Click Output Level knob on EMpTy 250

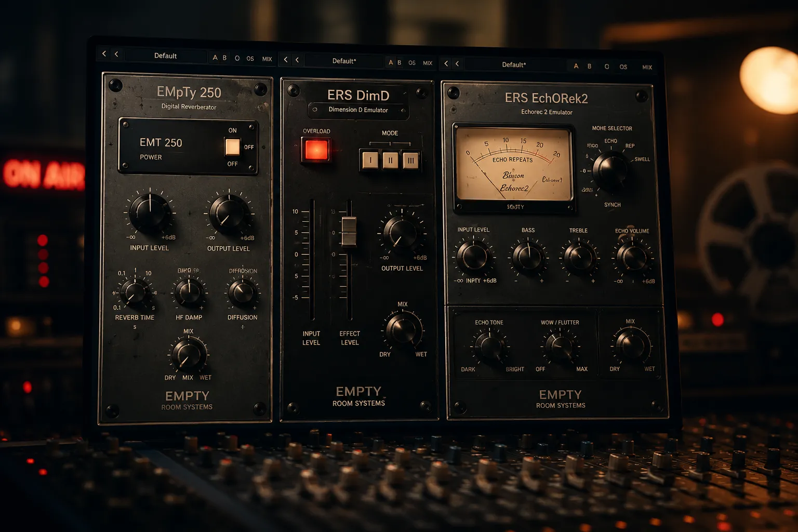coord(229,214)
